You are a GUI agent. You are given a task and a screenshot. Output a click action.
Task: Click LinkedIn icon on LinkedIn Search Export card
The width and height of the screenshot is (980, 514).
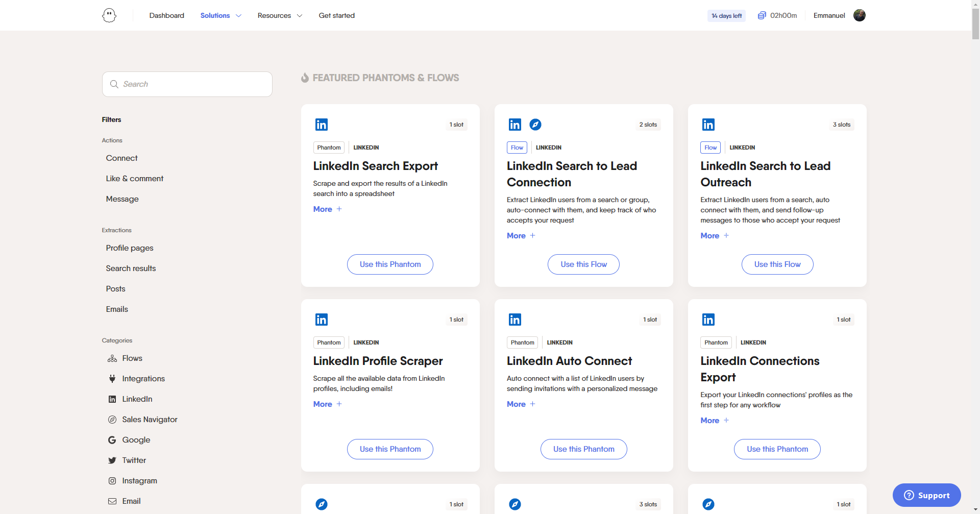pos(322,125)
